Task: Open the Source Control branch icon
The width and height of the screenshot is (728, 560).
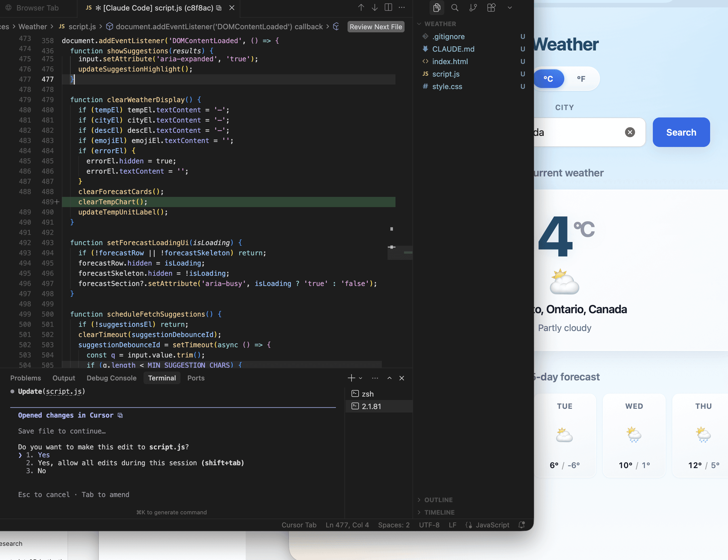Action: [473, 8]
